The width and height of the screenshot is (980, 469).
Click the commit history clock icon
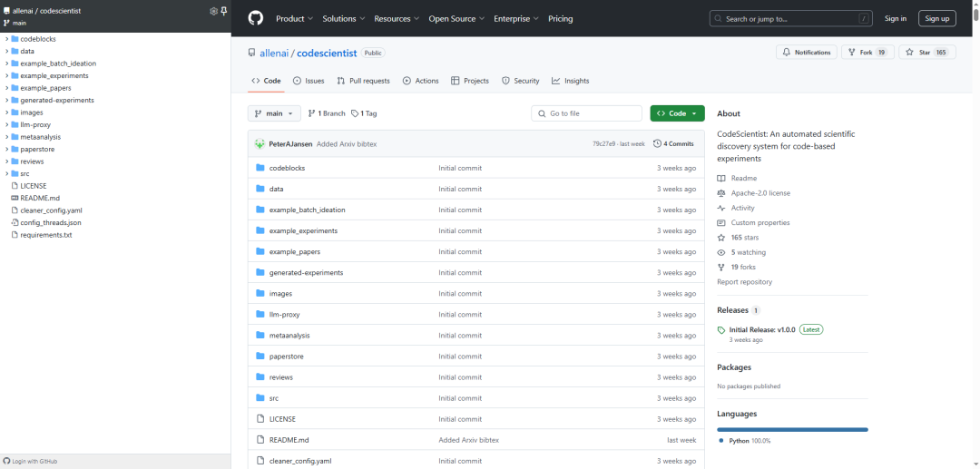pos(658,143)
